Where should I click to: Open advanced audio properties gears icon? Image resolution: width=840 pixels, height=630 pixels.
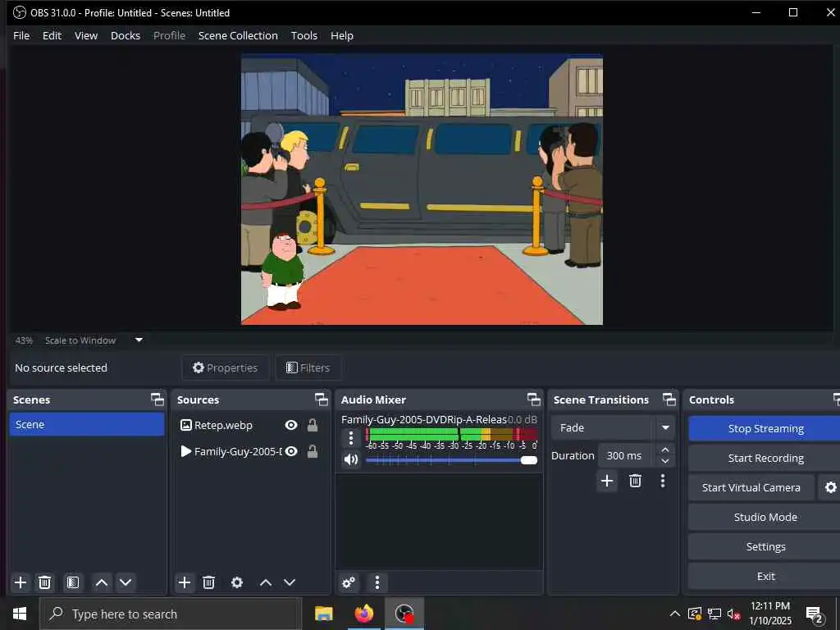(349, 582)
